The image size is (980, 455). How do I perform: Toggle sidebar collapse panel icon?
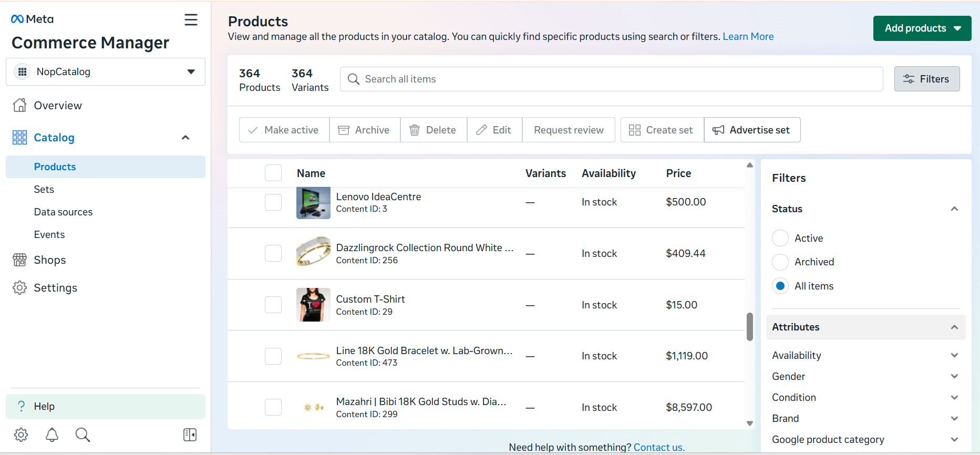pos(190,435)
